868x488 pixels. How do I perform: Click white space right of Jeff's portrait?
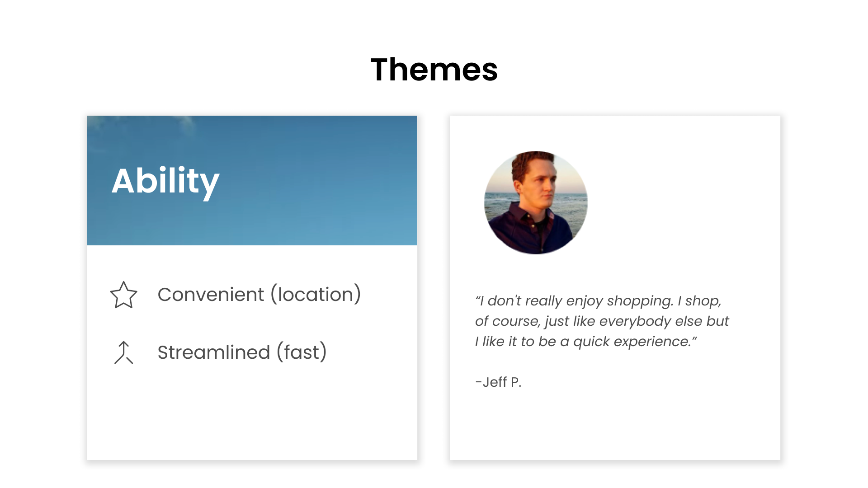pos(683,202)
